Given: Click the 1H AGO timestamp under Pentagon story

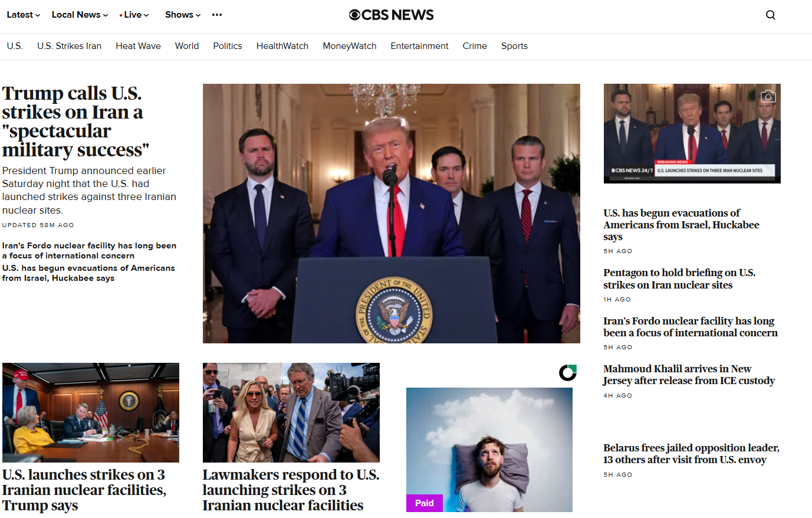Looking at the screenshot, I should coord(617,300).
